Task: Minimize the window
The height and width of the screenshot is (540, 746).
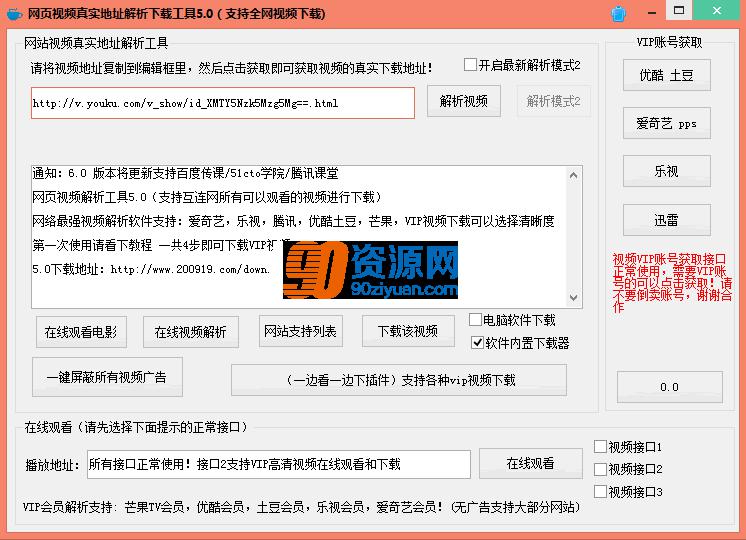Action: (652, 12)
